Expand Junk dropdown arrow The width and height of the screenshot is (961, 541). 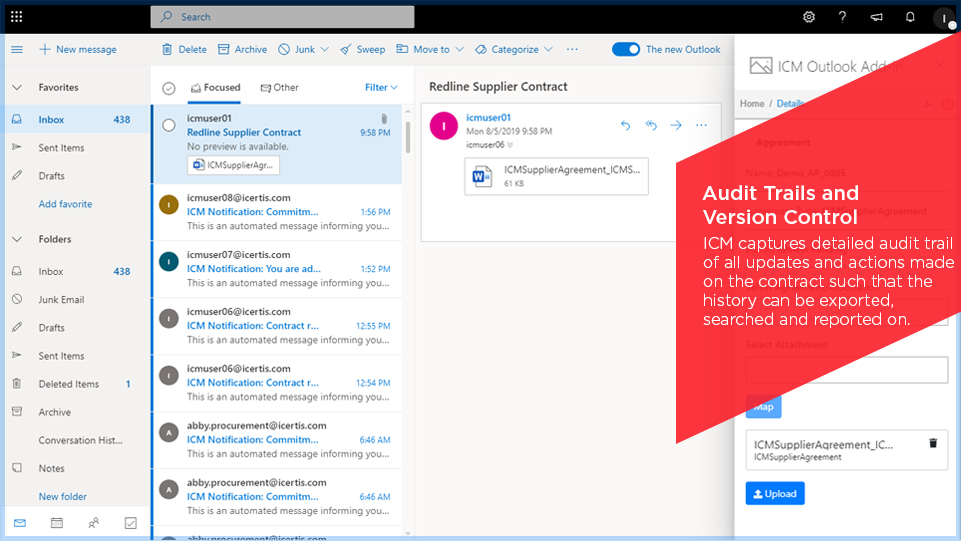pyautogui.click(x=325, y=50)
